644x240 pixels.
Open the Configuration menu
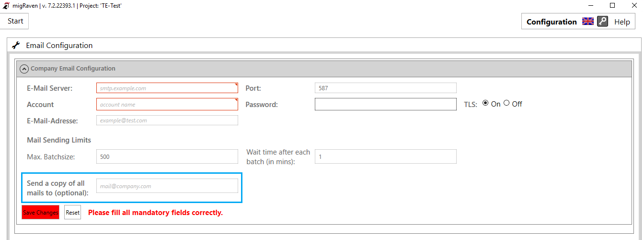tap(552, 22)
